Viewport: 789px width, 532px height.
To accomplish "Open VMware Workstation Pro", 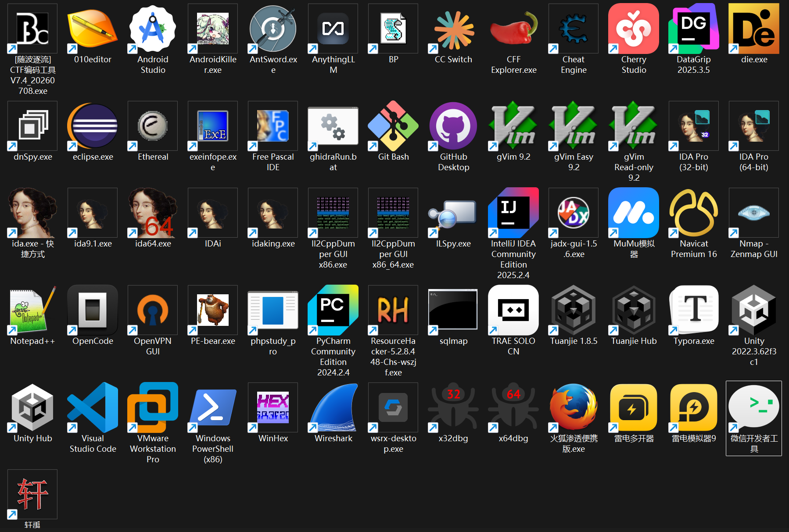I will (153, 407).
